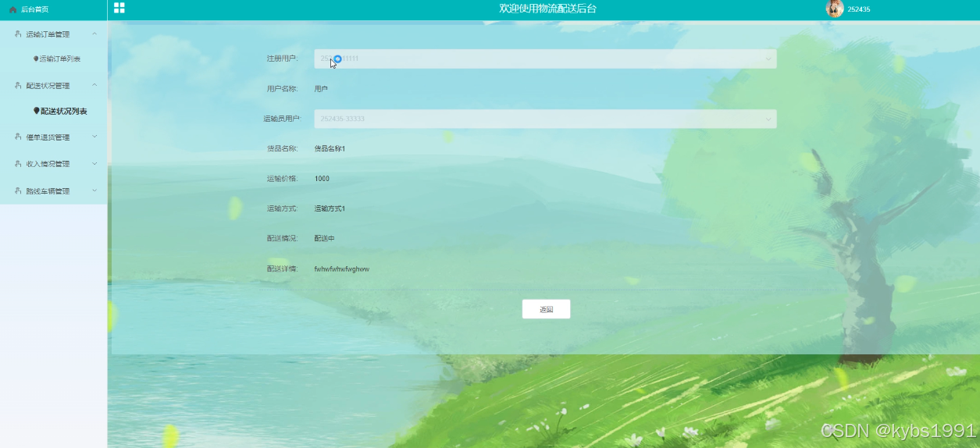
Task: Click the icon beside 收入情况管理
Action: (x=18, y=163)
